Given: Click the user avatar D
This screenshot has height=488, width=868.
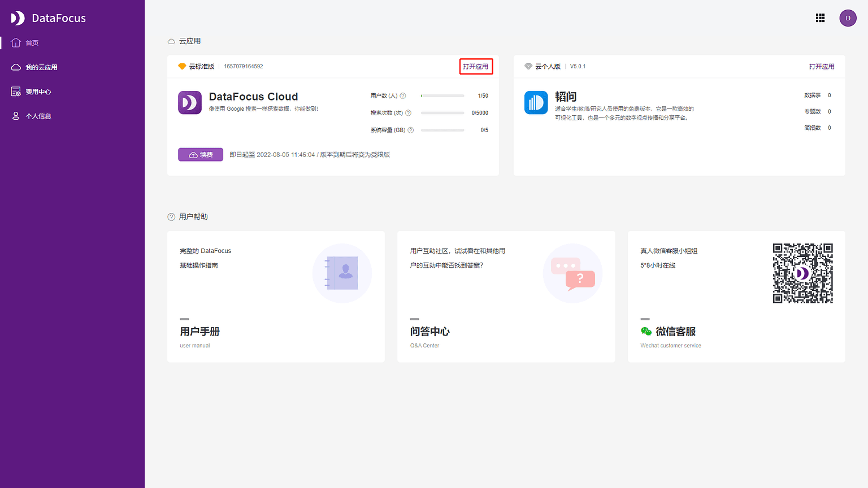Looking at the screenshot, I should tap(848, 18).
